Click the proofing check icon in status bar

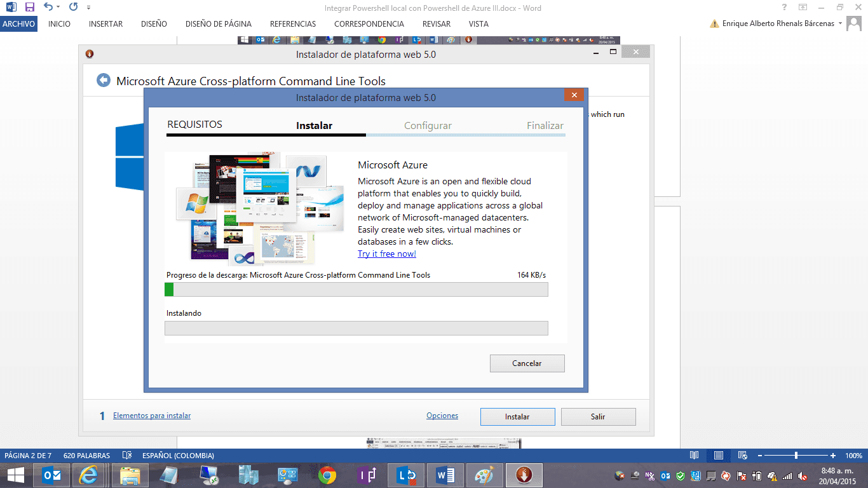coord(127,456)
